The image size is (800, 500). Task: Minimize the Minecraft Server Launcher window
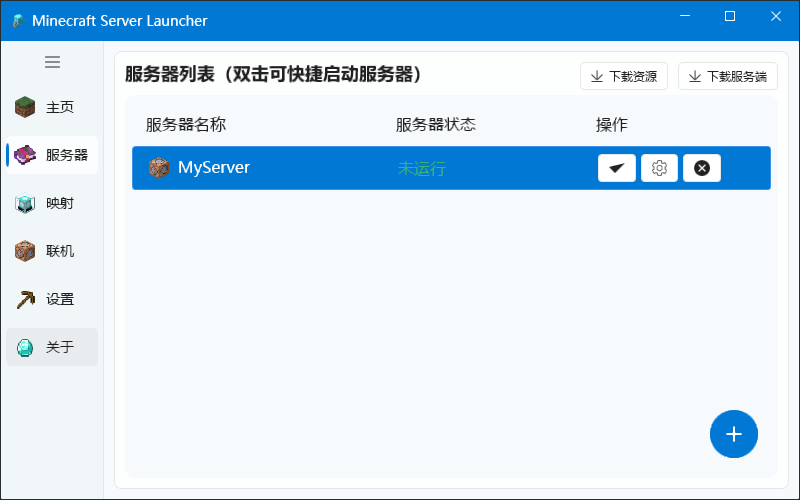point(685,17)
